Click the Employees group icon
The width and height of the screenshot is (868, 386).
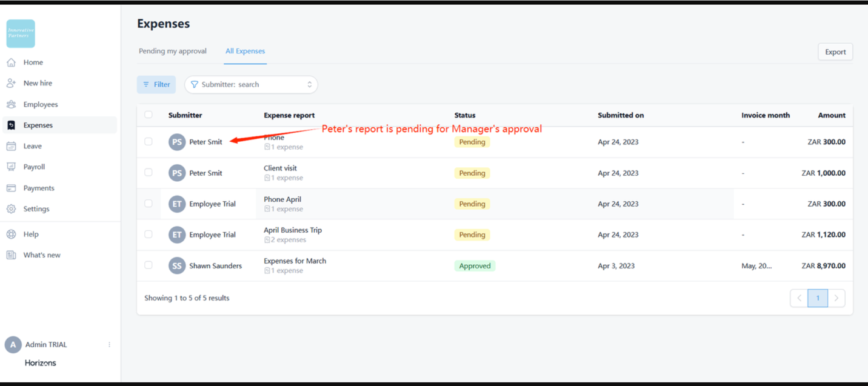click(11, 104)
